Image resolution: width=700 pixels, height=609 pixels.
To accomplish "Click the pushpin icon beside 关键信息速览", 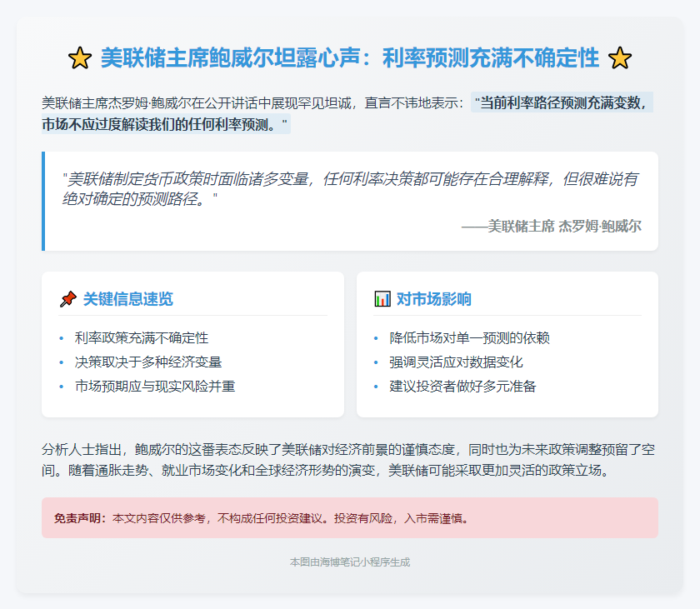I will tap(67, 299).
